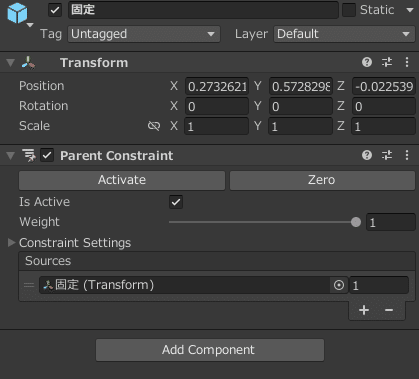Open the Transform three-dot options menu
This screenshot has height=379, width=419.
[x=407, y=62]
